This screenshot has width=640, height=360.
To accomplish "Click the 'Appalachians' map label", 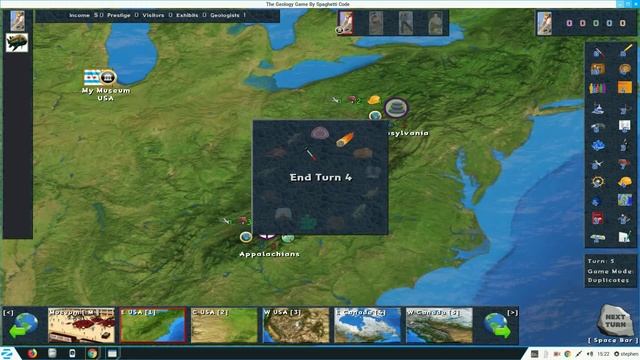I will [269, 254].
